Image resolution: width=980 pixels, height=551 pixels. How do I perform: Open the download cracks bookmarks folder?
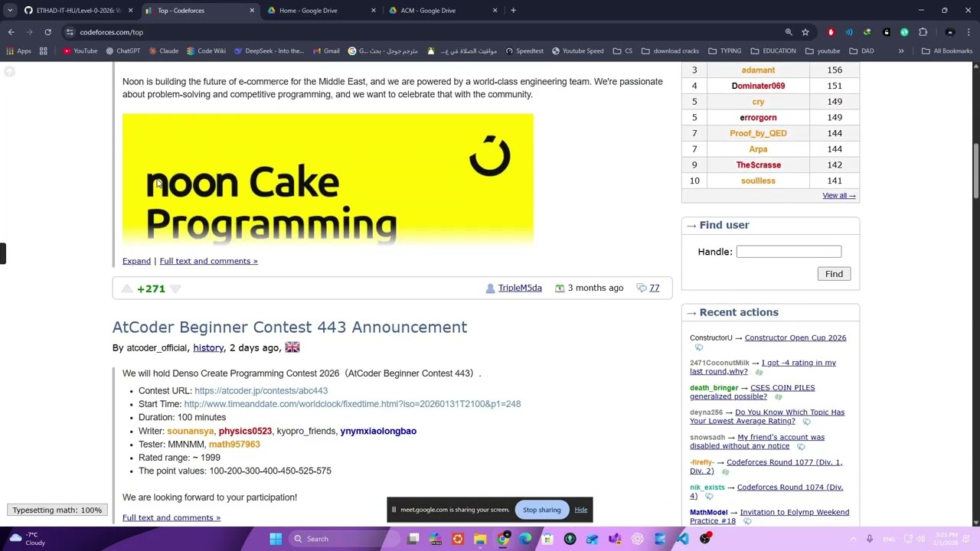[x=671, y=51]
